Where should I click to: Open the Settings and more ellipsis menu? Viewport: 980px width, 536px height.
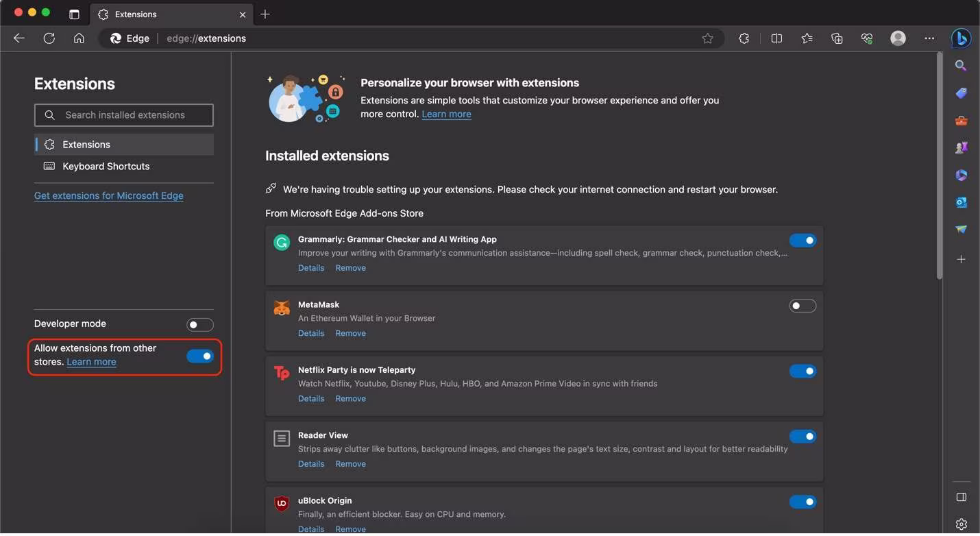tap(929, 38)
